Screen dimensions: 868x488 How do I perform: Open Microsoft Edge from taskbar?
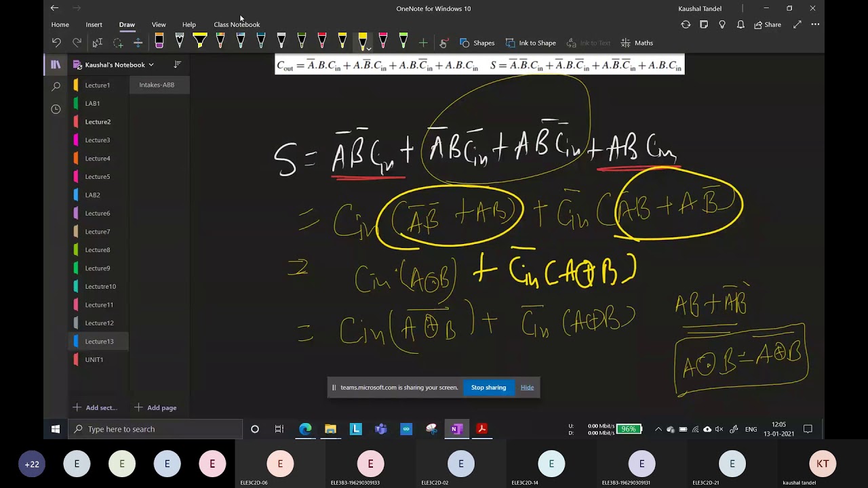(305, 429)
